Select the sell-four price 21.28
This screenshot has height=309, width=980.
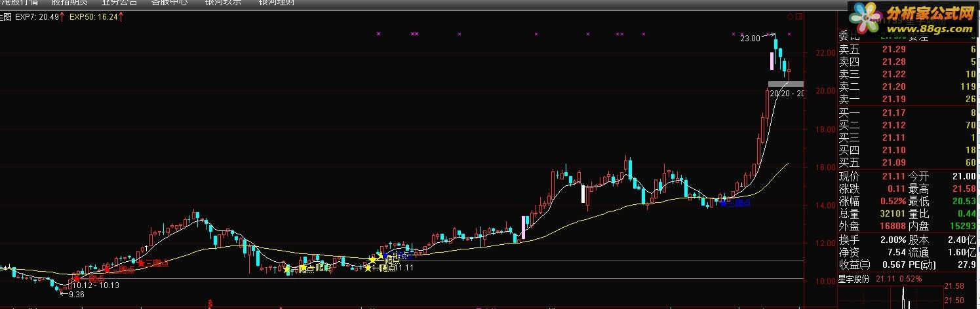click(894, 62)
